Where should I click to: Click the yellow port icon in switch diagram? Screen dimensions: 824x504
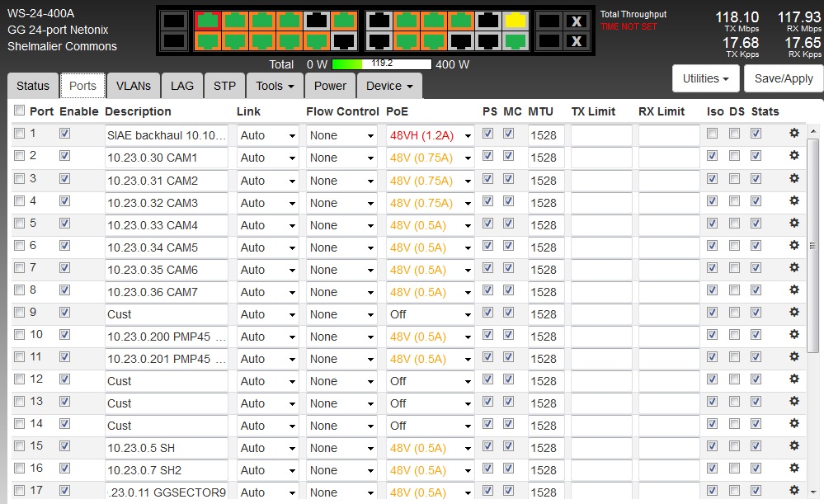point(516,21)
